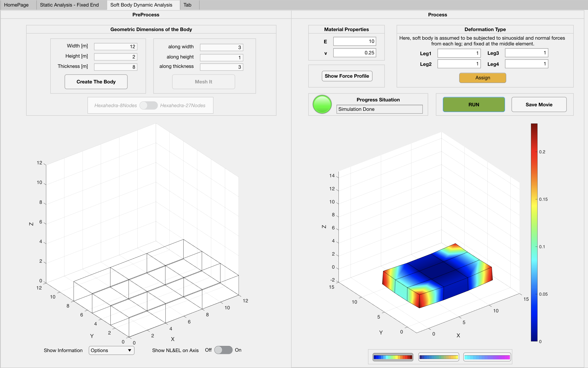Select the parula colormap swatch

438,357
